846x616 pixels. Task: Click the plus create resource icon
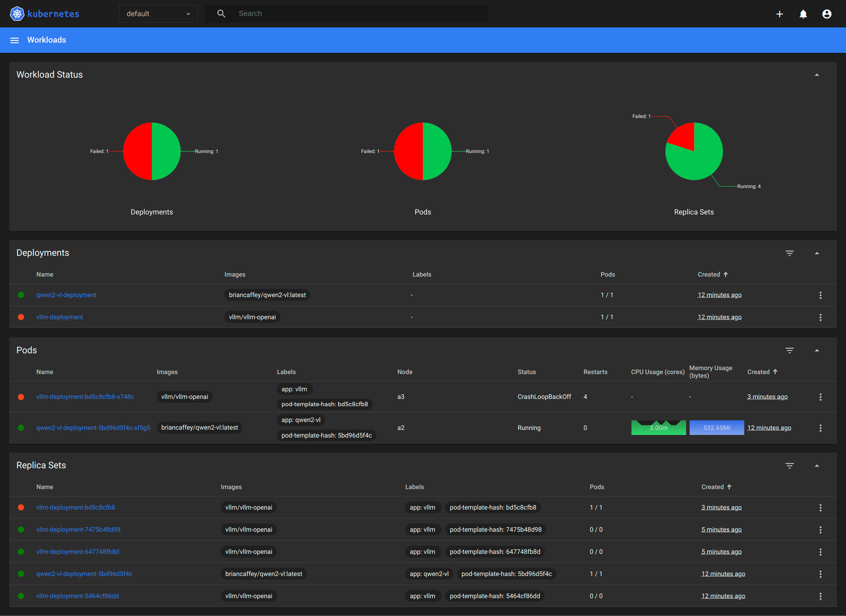tap(780, 14)
